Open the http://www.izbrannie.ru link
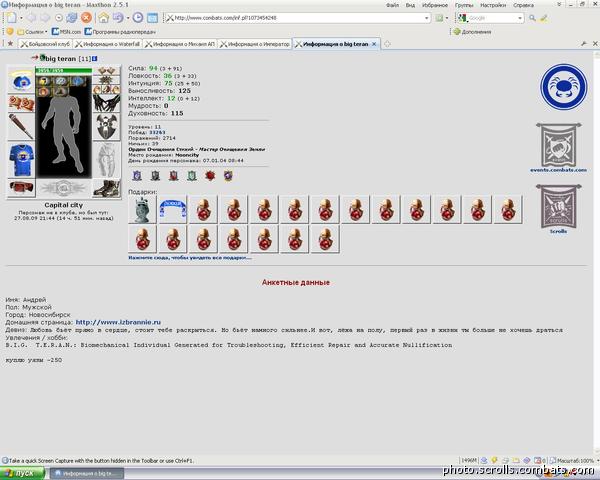This screenshot has height=480, width=600. tap(118, 322)
